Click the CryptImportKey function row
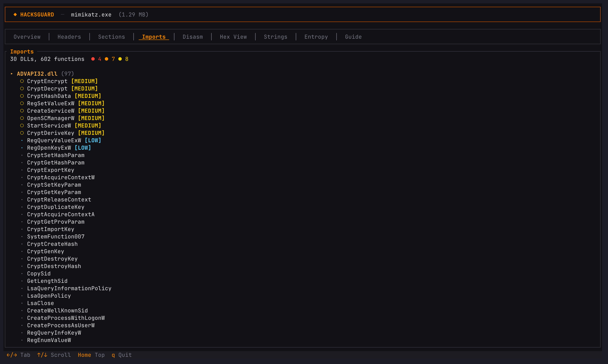 (51, 229)
